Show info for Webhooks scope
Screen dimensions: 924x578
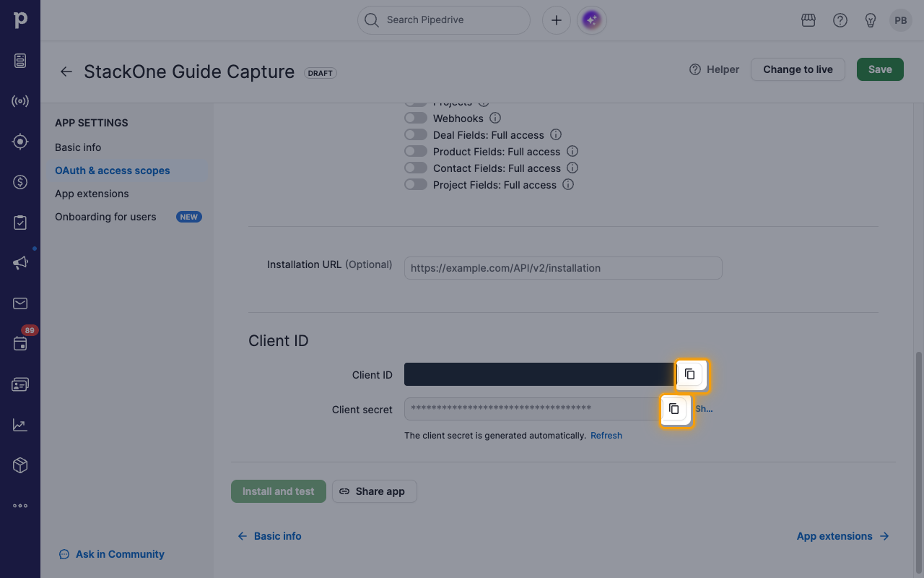point(495,118)
